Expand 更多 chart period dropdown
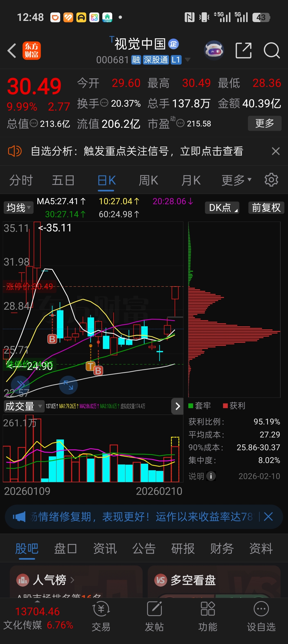Viewport: 288px width, 644px height. [x=236, y=180]
